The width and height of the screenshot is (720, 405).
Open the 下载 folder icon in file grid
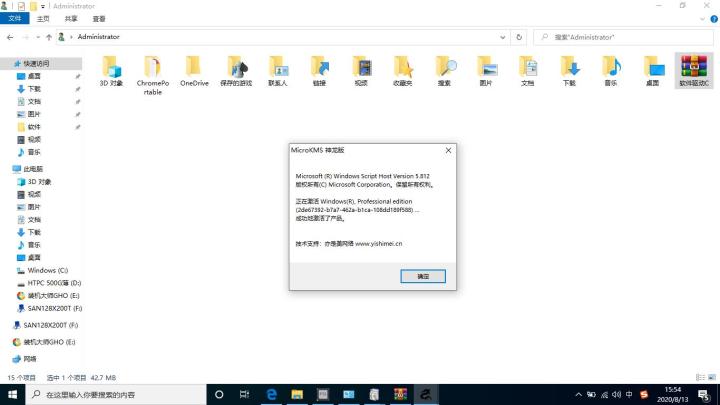click(x=569, y=67)
